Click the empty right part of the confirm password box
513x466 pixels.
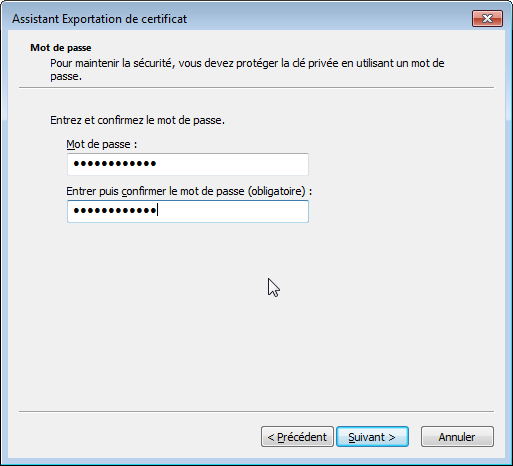point(233,211)
